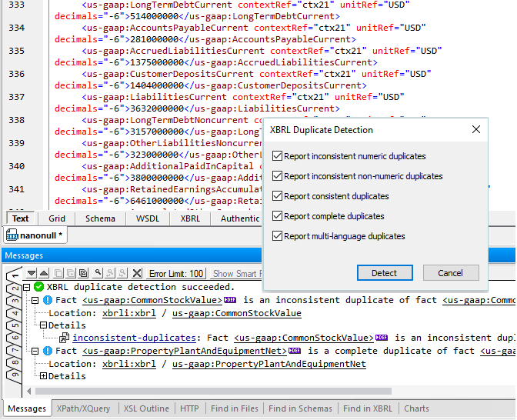Uncheck Report inconsistent numeric duplicates

[278, 156]
